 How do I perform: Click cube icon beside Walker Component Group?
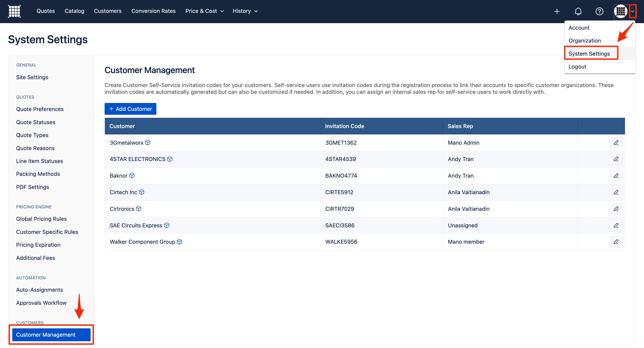point(180,242)
